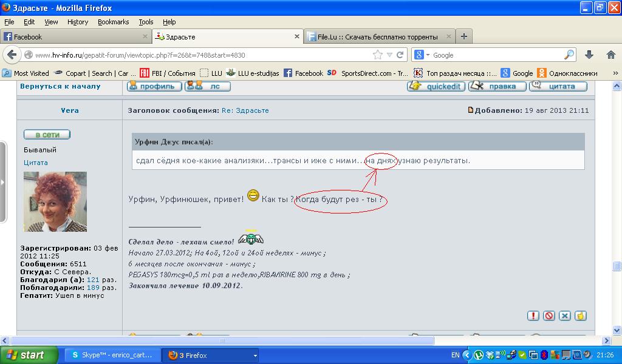Screen dimensions: 622x364
Task: Close the File.Lu tab
Action: point(449,36)
